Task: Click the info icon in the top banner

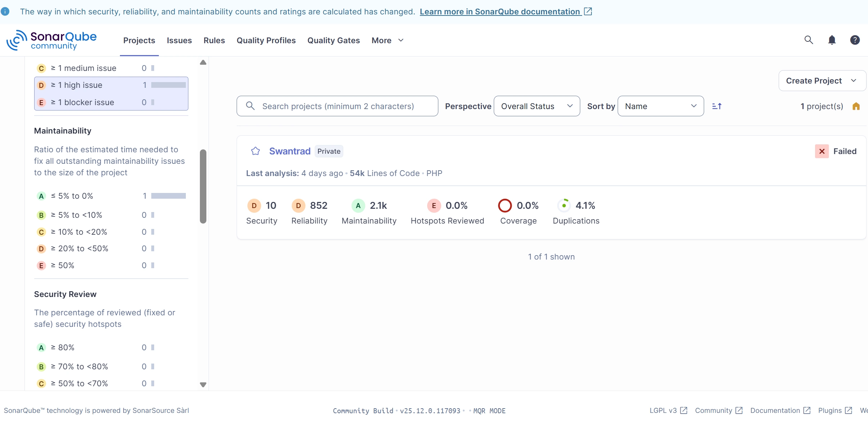Action: 5,11
